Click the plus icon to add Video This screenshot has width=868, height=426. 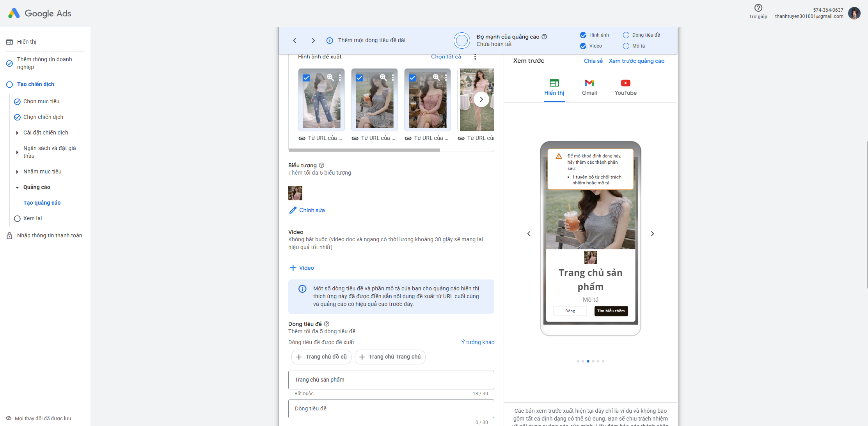point(293,268)
